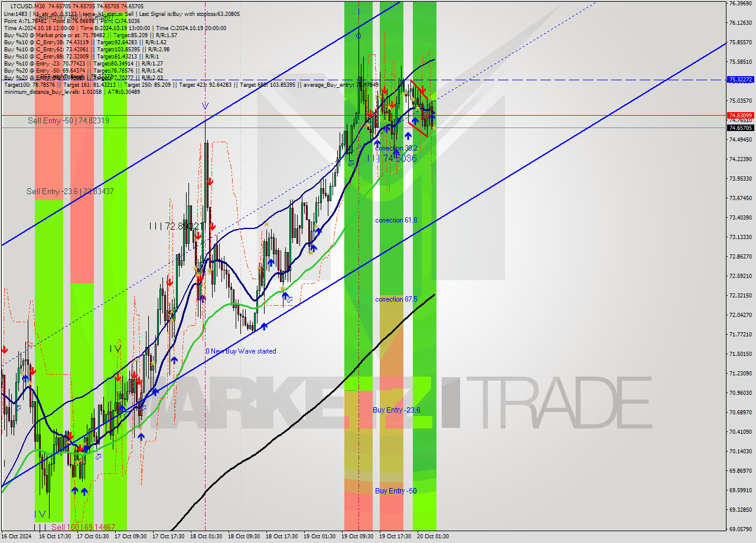Click the 'minimum_distance_buy_levels: 1.01058' line
Screen dimensions: 756x543
coord(72,91)
